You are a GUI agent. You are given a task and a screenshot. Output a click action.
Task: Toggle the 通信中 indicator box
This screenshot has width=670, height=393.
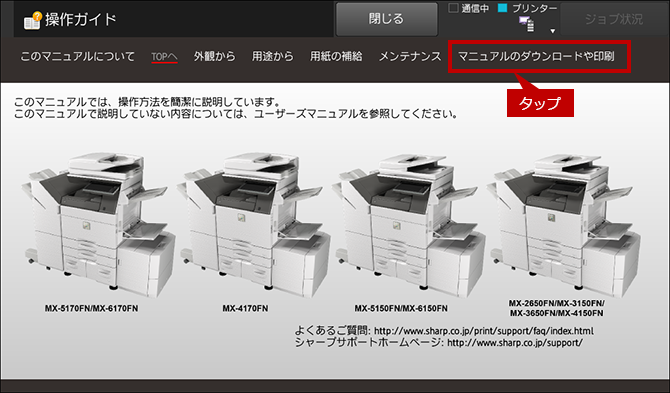[453, 8]
